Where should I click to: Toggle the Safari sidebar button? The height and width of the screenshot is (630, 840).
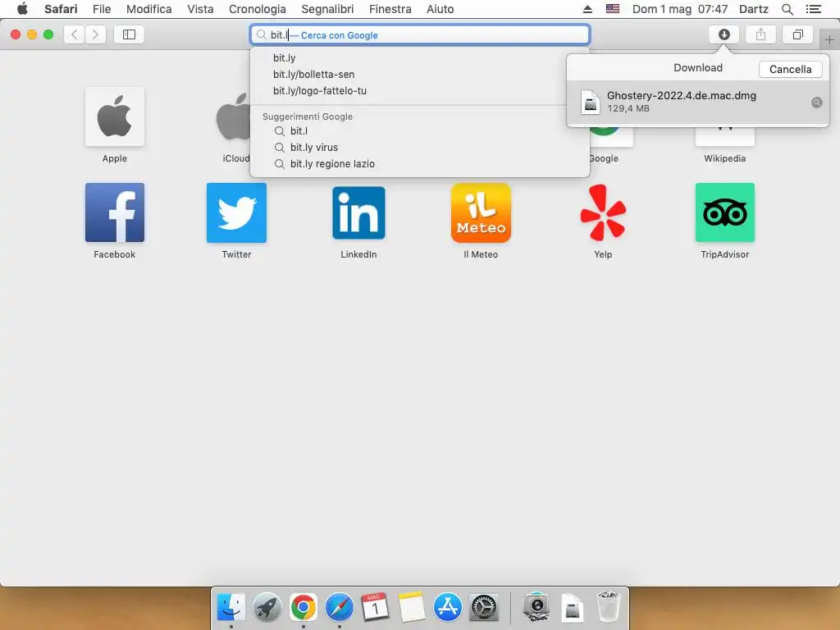[x=129, y=34]
